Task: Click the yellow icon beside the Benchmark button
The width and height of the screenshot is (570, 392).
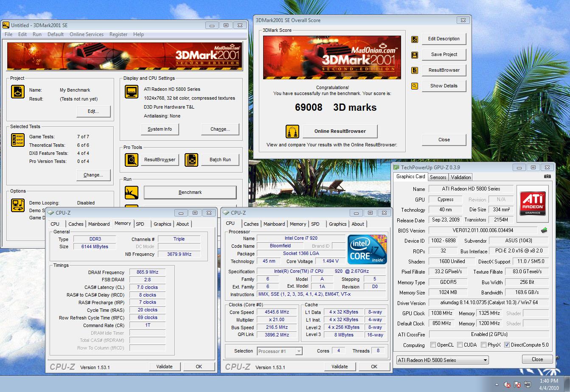Action: tap(132, 193)
